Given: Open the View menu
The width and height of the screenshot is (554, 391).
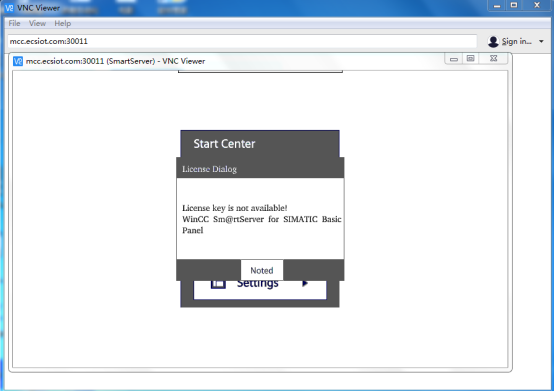Looking at the screenshot, I should 37,23.
